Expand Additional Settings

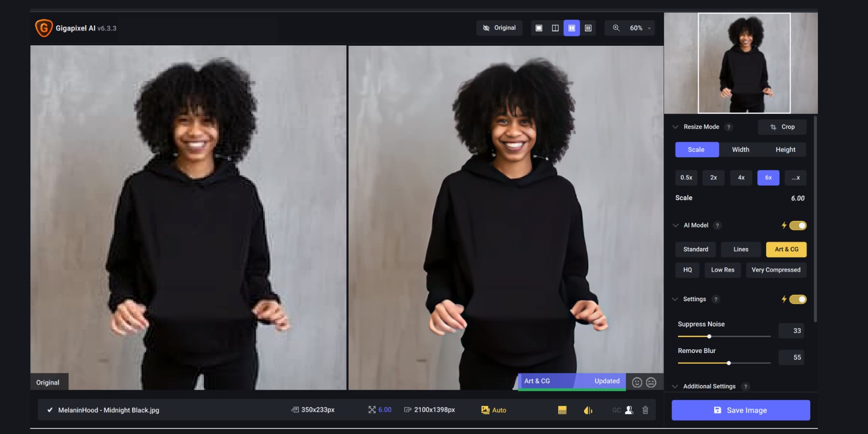pos(675,386)
